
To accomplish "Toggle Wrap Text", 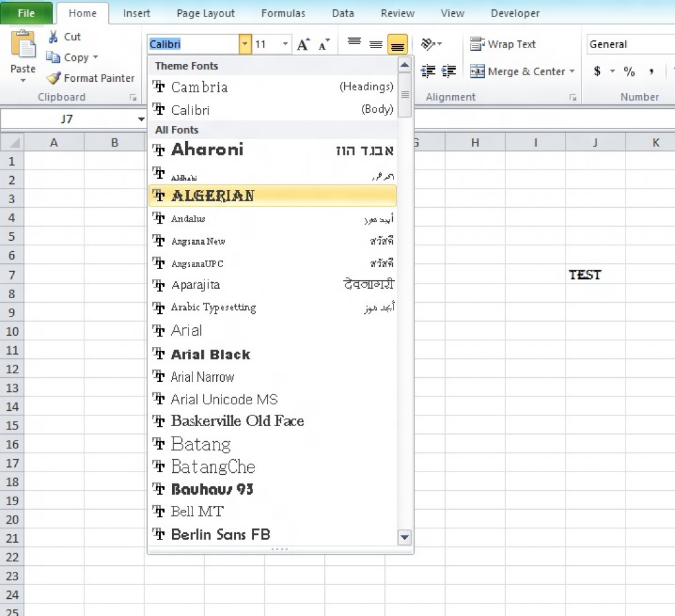I will point(503,44).
